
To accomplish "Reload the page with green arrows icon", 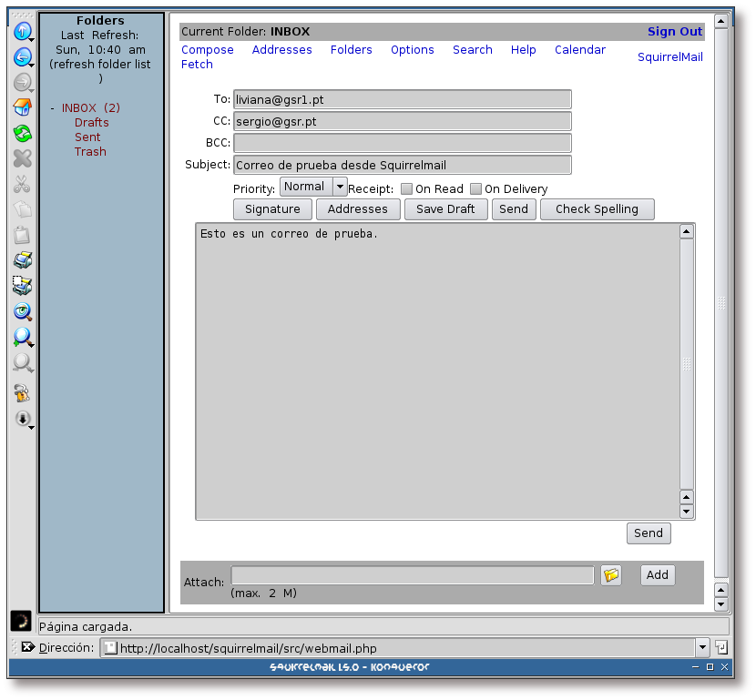I will click(22, 134).
